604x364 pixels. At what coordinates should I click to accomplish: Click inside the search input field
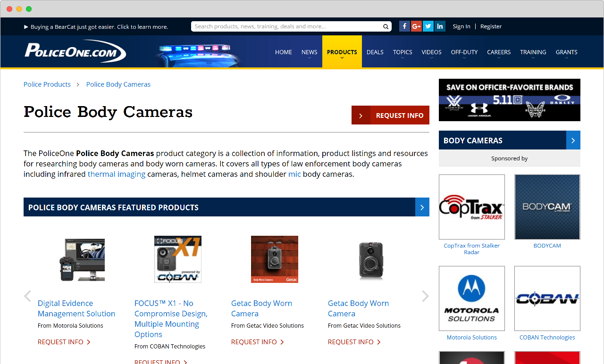[x=283, y=26]
